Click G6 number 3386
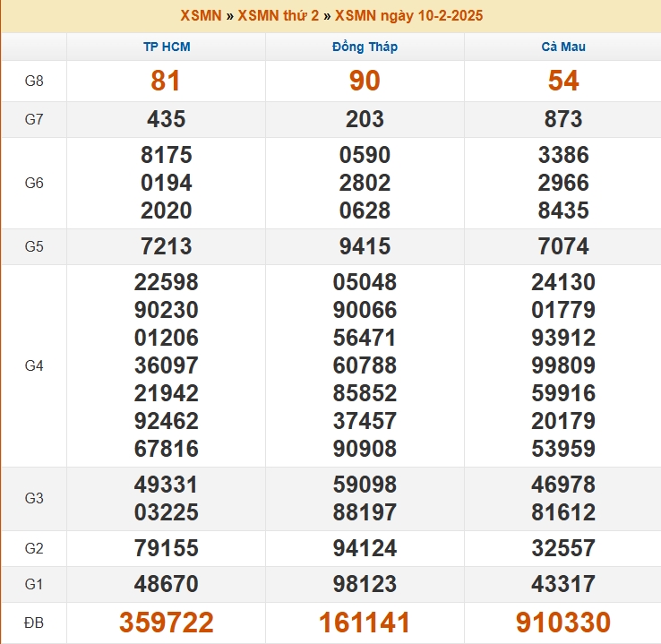Viewport: 661px width, 644px height. [563, 155]
